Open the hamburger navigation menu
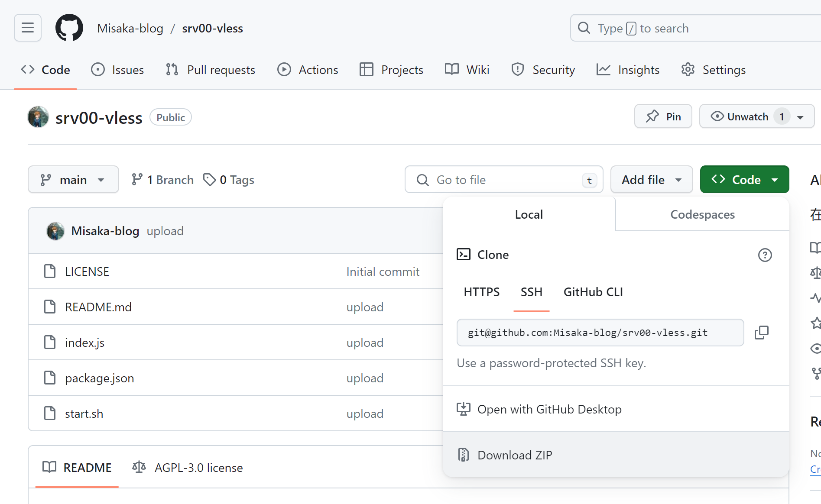The width and height of the screenshot is (821, 504). [28, 28]
